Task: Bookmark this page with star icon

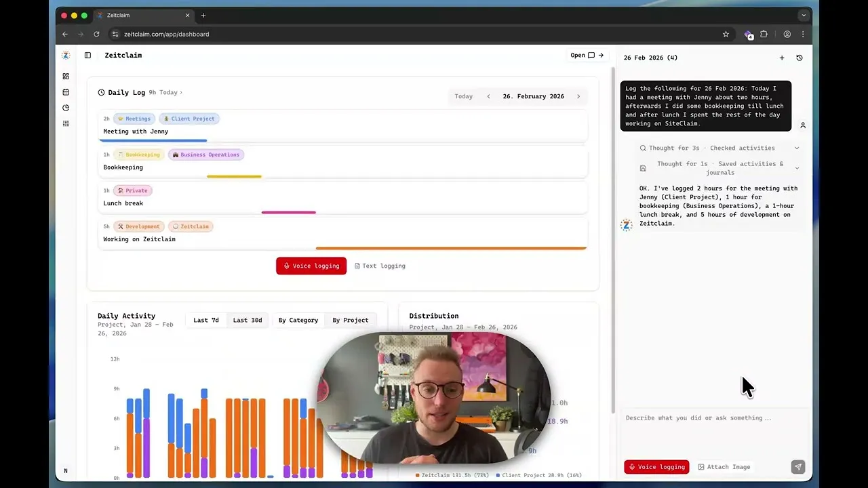Action: click(x=726, y=35)
